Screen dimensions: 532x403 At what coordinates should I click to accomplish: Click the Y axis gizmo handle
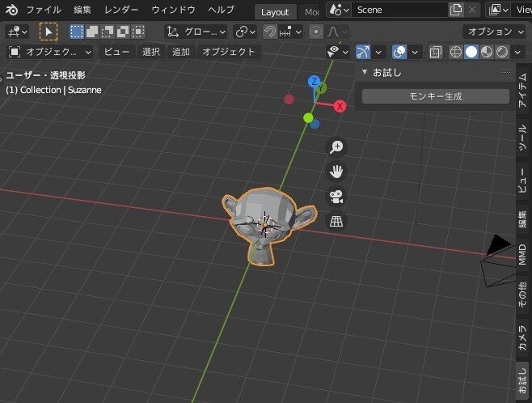click(x=321, y=89)
